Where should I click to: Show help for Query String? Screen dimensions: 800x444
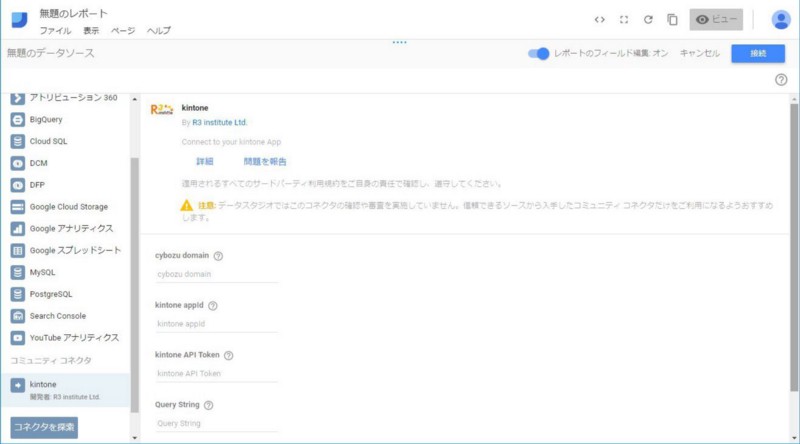coord(208,405)
